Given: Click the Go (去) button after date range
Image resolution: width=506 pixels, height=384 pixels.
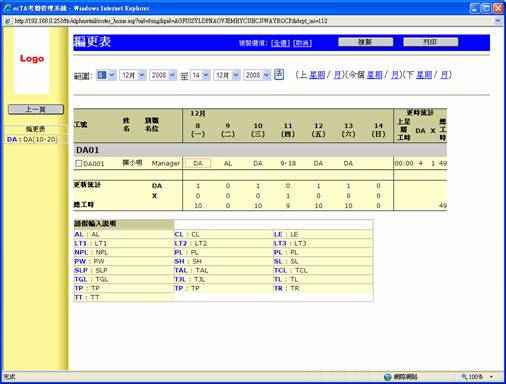Looking at the screenshot, I should point(279,74).
